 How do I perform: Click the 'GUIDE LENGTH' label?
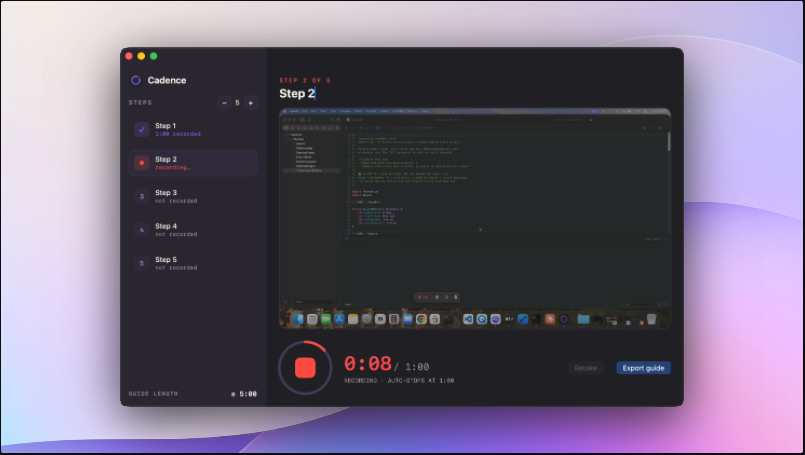pos(153,394)
